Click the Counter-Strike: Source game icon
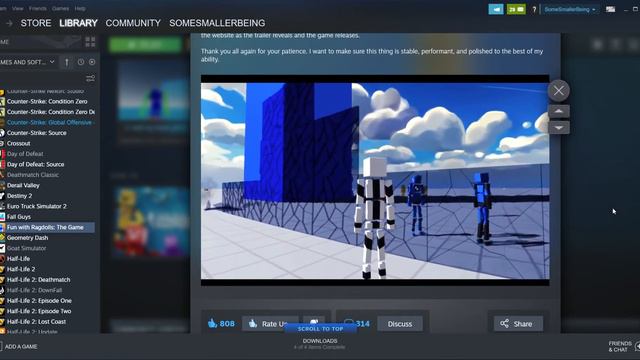This screenshot has width=640, height=360. pos(2,133)
